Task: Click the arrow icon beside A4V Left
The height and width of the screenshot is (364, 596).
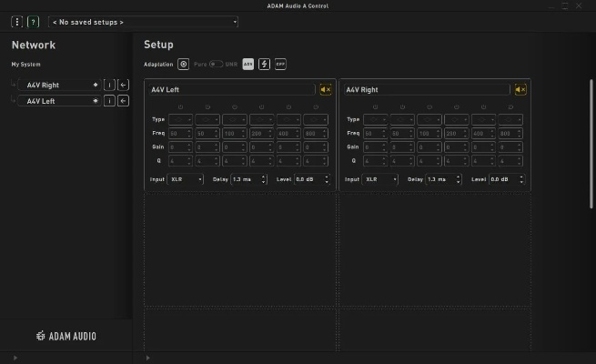Action: 123,101
